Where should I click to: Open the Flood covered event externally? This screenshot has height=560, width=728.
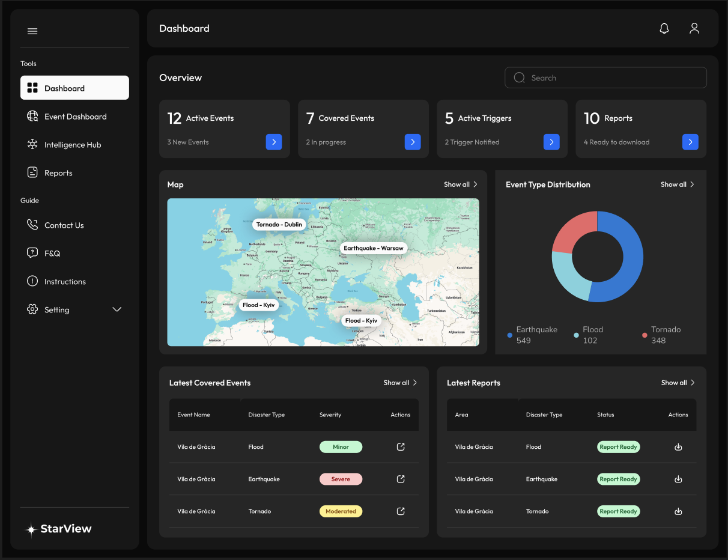(401, 447)
